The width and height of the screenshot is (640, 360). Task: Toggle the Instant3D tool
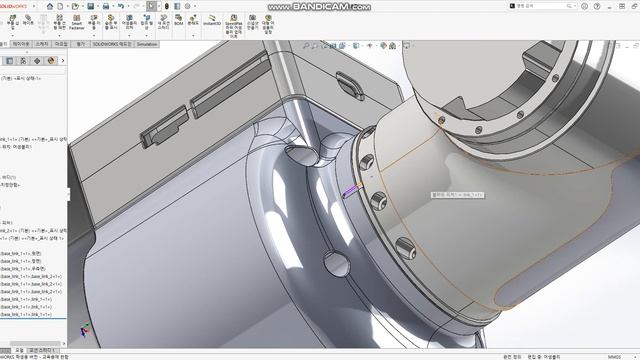click(x=212, y=20)
